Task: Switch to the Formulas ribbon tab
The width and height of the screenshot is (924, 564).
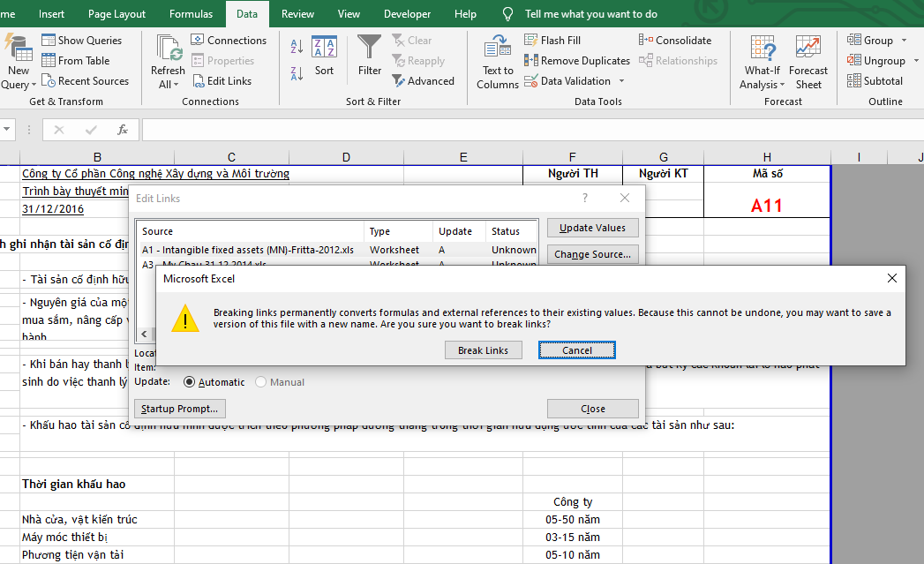Action: [x=191, y=14]
